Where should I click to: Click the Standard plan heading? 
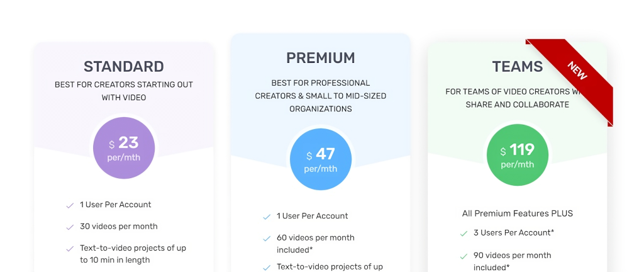pyautogui.click(x=124, y=67)
